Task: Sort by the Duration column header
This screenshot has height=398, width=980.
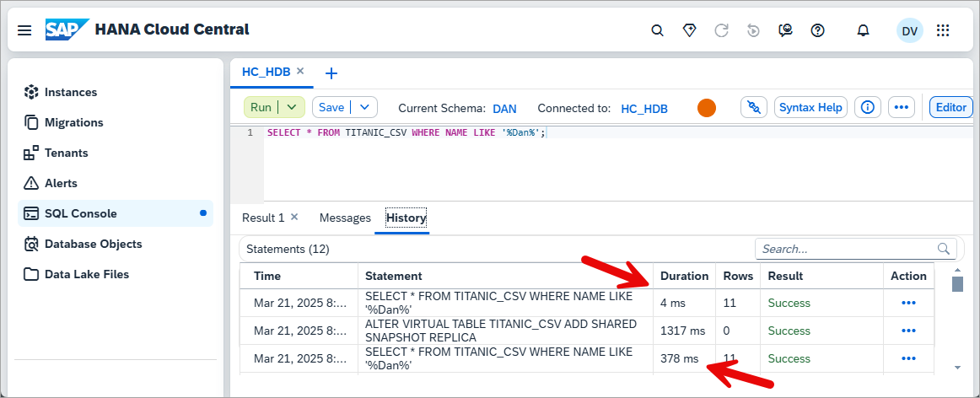Action: pos(684,276)
